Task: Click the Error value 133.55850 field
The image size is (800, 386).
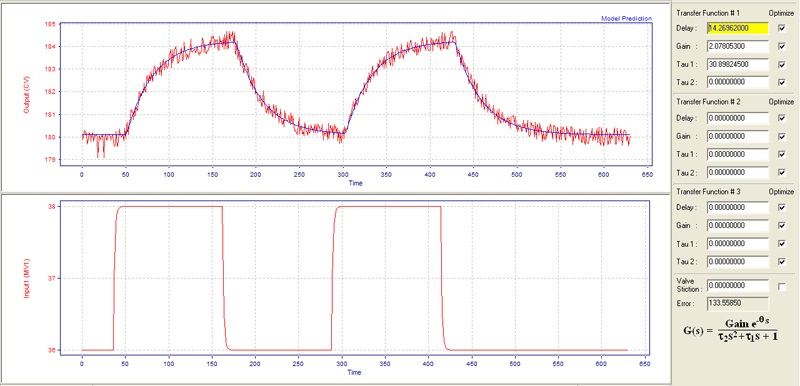Action: coord(737,304)
